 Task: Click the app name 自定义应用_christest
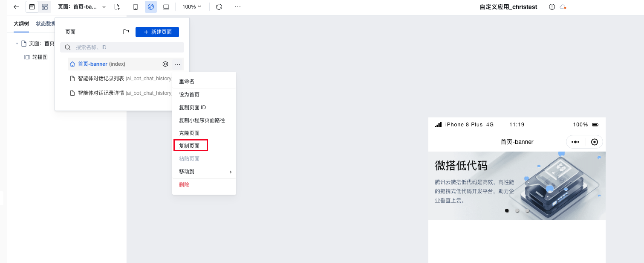pyautogui.click(x=508, y=7)
